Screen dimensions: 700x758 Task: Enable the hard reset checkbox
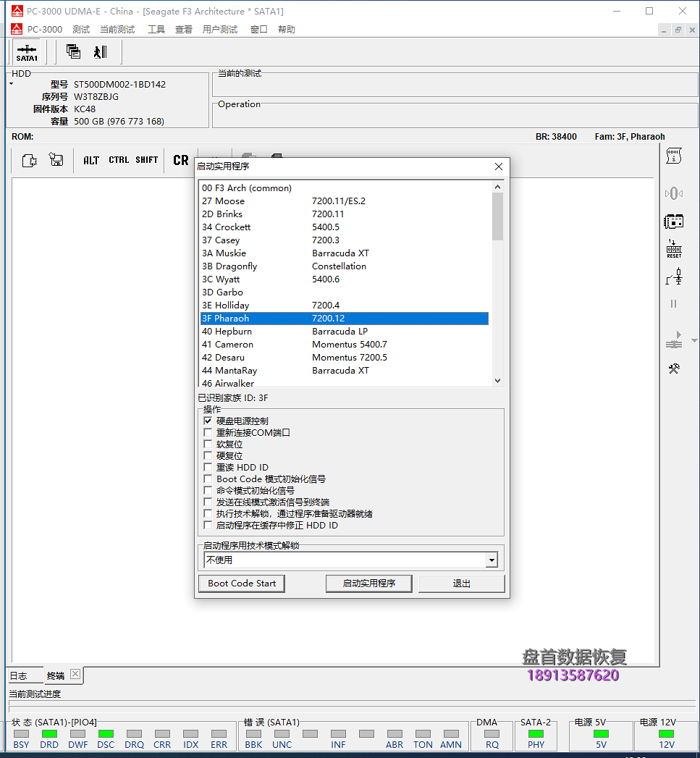pyautogui.click(x=208, y=455)
